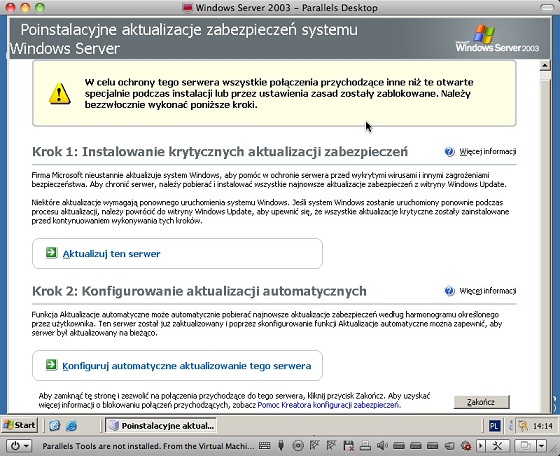The width and height of the screenshot is (560, 456).
Task: Click the Krok 2 heading text
Action: click(x=199, y=291)
